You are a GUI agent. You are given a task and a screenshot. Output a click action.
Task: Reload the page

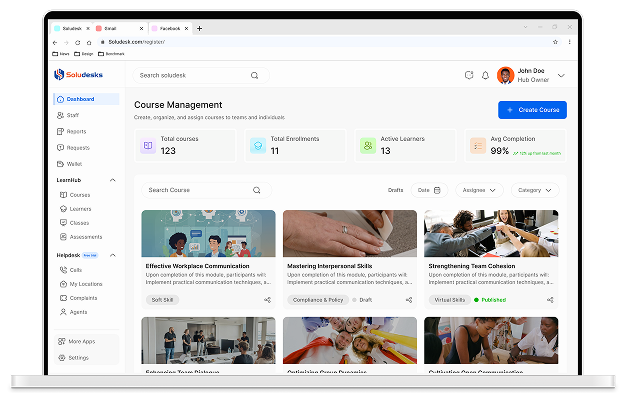[78, 42]
